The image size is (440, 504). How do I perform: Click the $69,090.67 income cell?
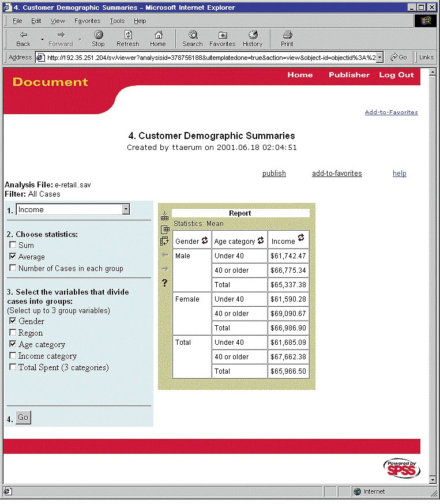coord(288,313)
